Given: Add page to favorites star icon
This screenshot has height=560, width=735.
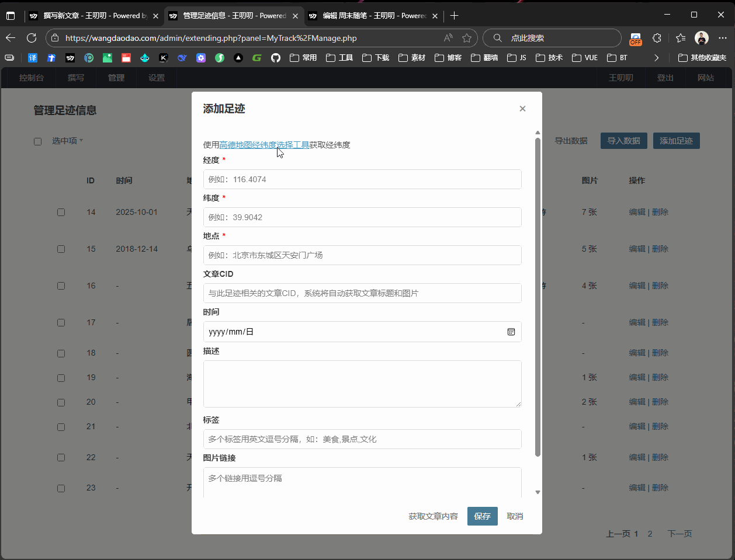Looking at the screenshot, I should [x=467, y=38].
